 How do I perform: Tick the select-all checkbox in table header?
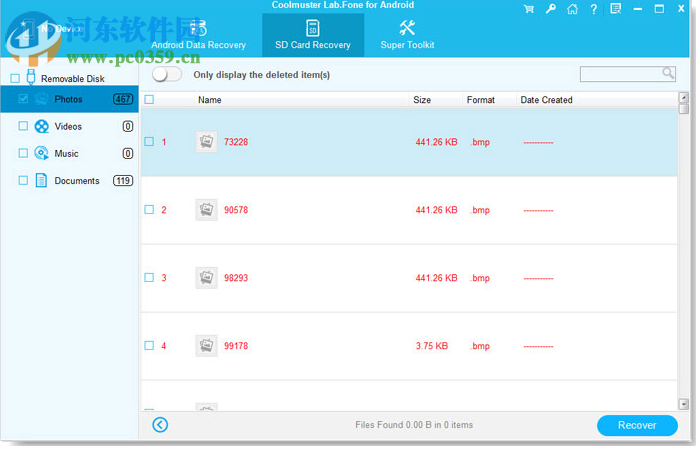149,100
